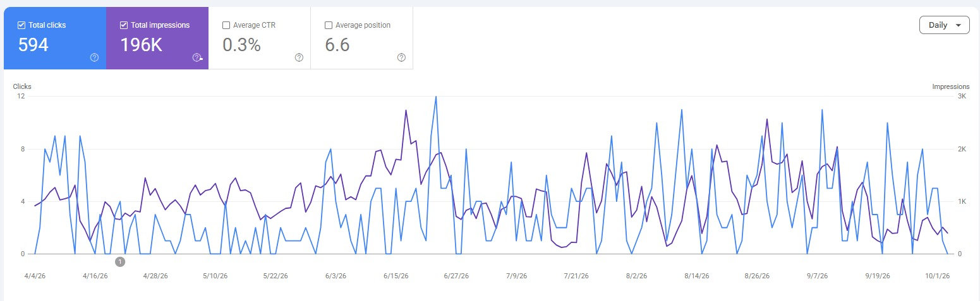Click the 5/22/26 date axis label

(x=275, y=276)
